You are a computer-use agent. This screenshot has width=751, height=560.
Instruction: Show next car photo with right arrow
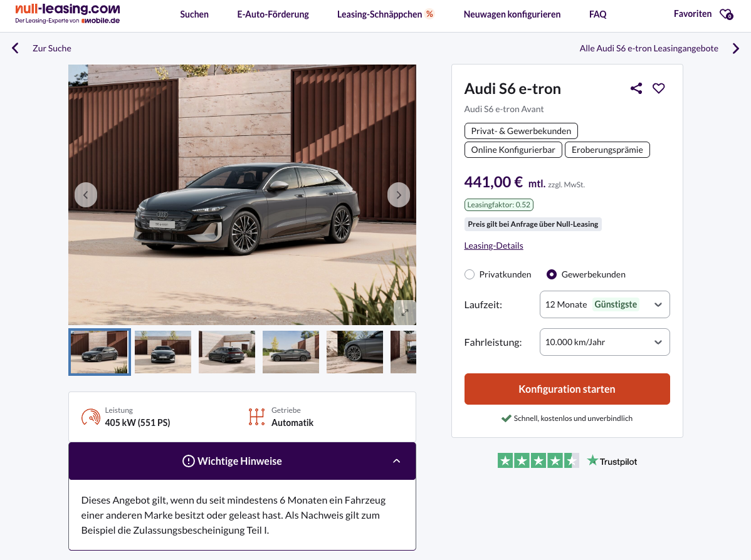tap(399, 195)
